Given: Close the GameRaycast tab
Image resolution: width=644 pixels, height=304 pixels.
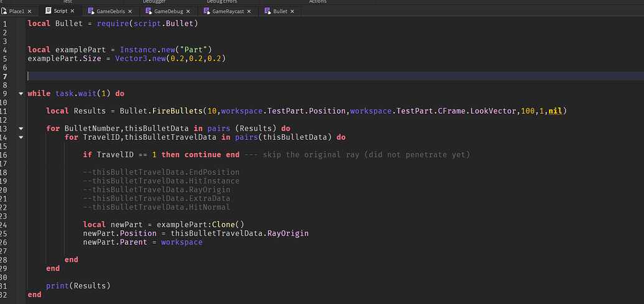Looking at the screenshot, I should 249,11.
